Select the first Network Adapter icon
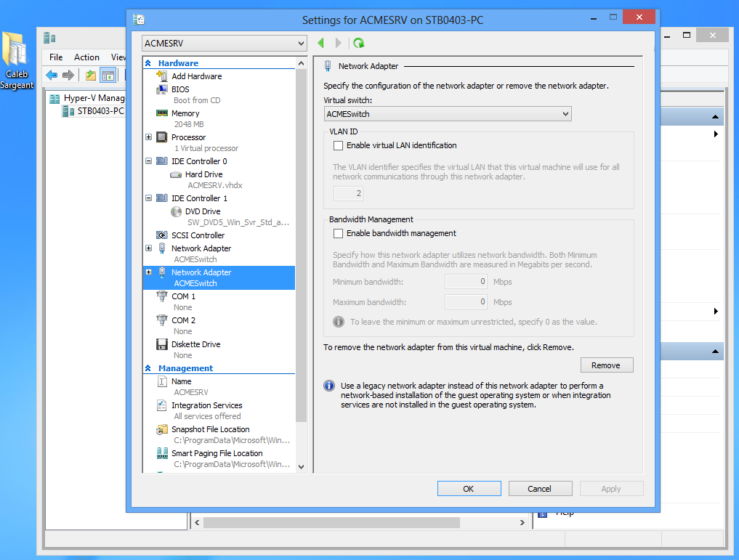 pyautogui.click(x=161, y=248)
